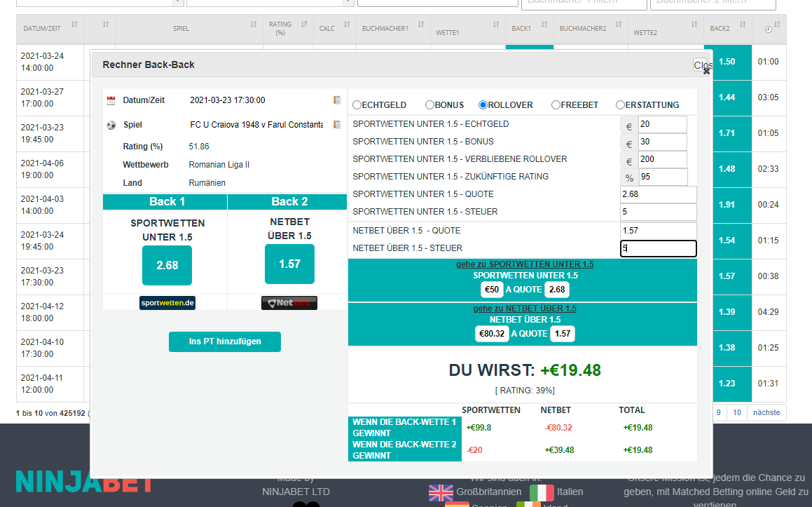Screen dimensions: 812x507
Task: Click the calendar icon beside Datum/Zeit
Action: (111, 100)
